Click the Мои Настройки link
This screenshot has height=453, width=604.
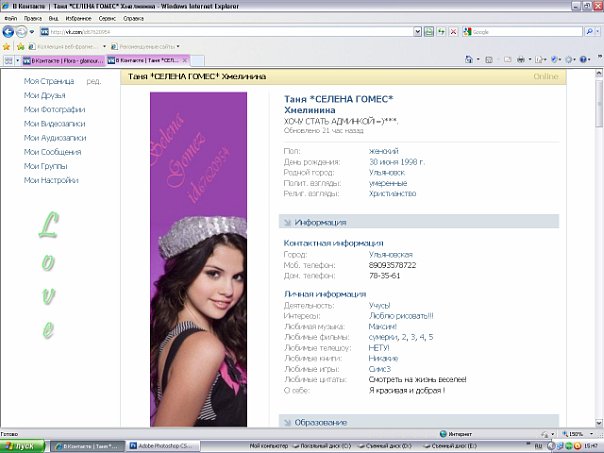51,180
